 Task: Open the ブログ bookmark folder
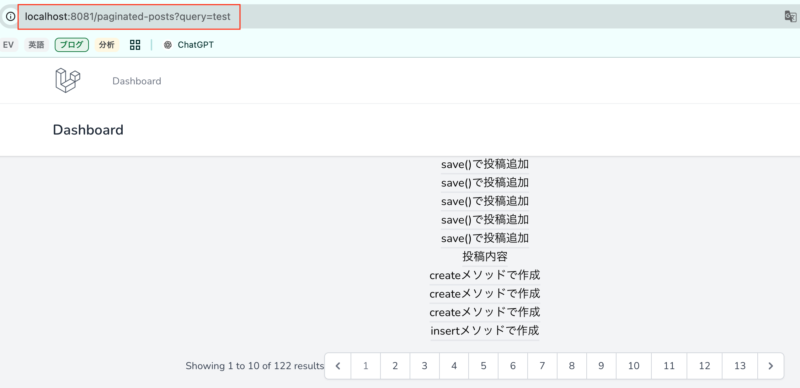tap(71, 45)
